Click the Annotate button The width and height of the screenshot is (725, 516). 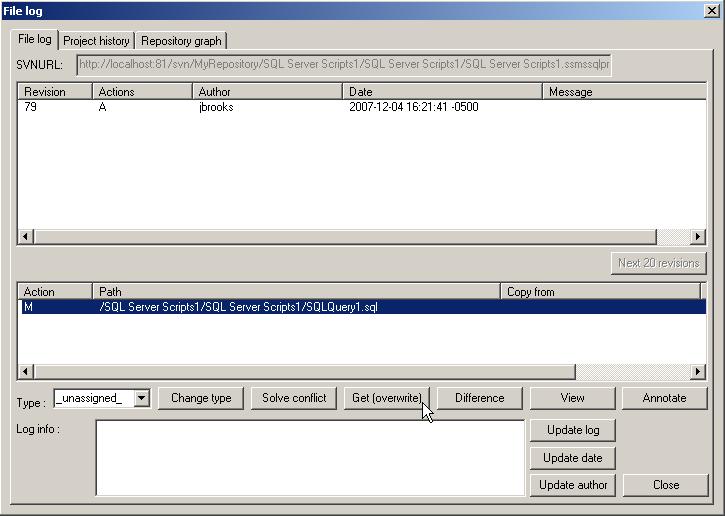(664, 398)
